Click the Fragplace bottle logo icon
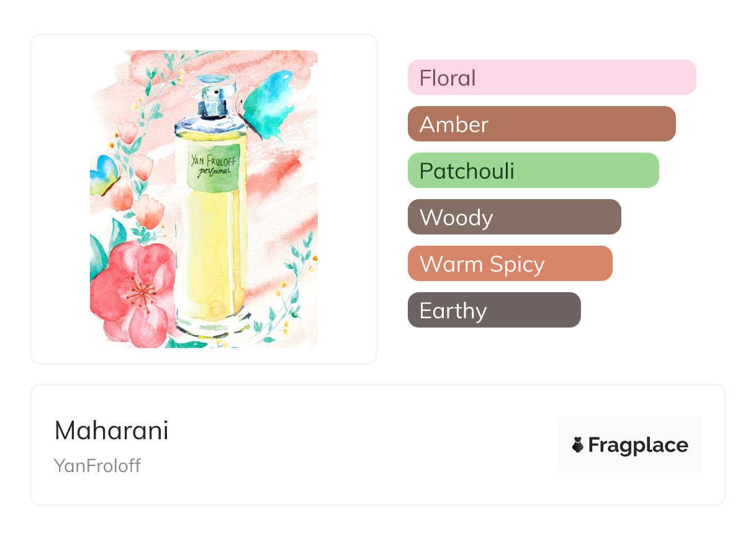The width and height of the screenshot is (756, 536). (x=578, y=445)
